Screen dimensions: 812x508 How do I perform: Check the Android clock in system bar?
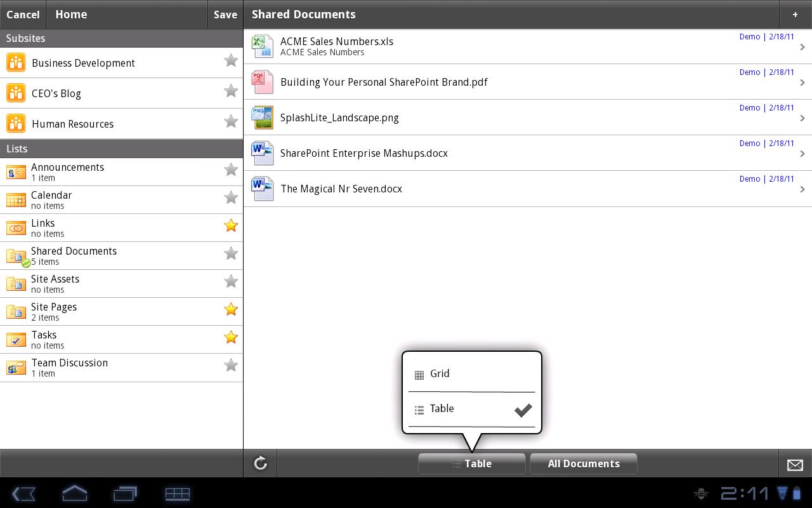click(x=745, y=493)
